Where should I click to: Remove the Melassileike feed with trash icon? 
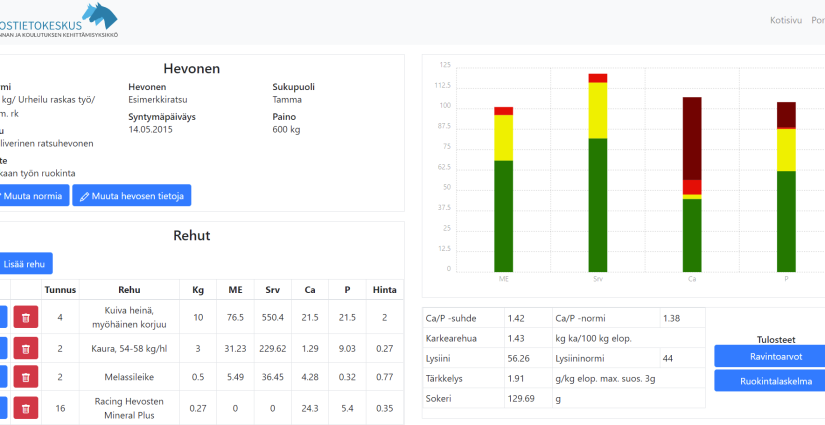pos(26,378)
